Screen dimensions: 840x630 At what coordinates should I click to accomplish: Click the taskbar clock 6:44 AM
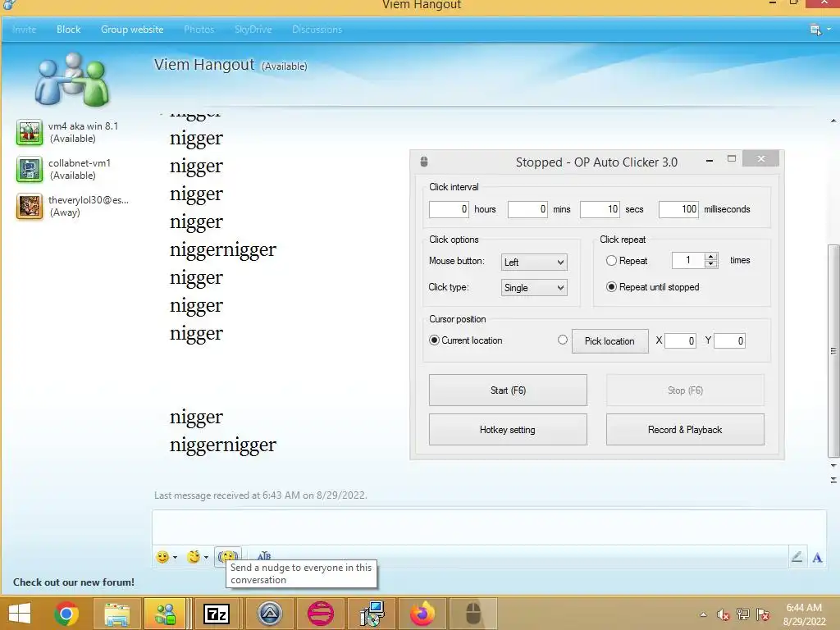(x=804, y=608)
